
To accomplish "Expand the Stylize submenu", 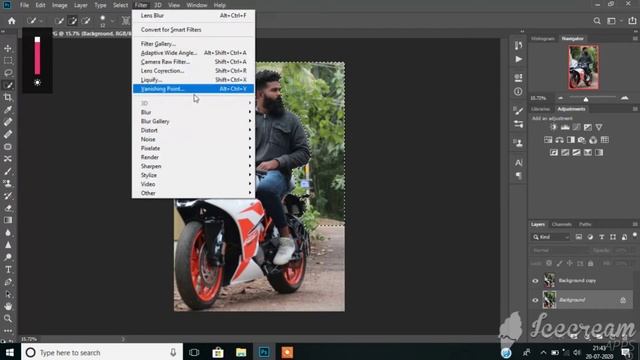I will coord(193,175).
